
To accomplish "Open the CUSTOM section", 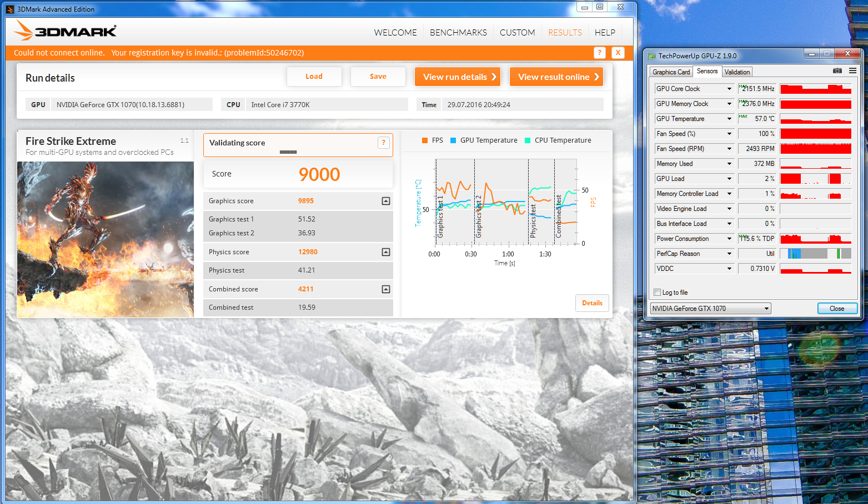I will [518, 33].
